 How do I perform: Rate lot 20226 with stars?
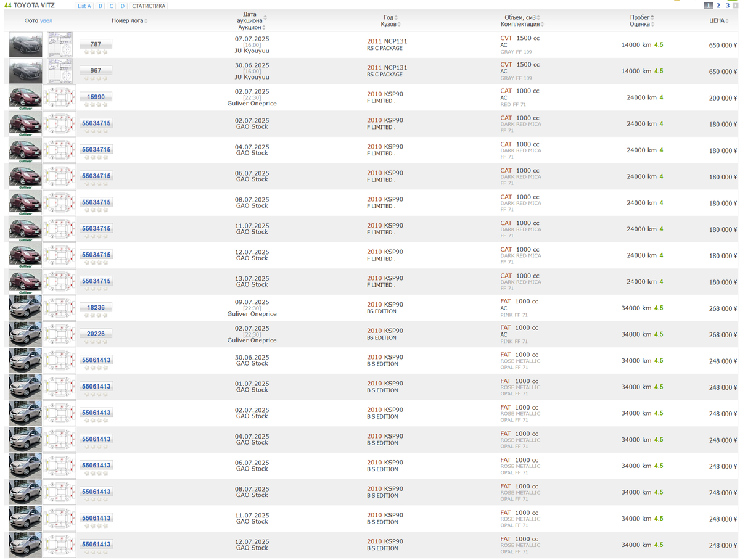click(96, 342)
